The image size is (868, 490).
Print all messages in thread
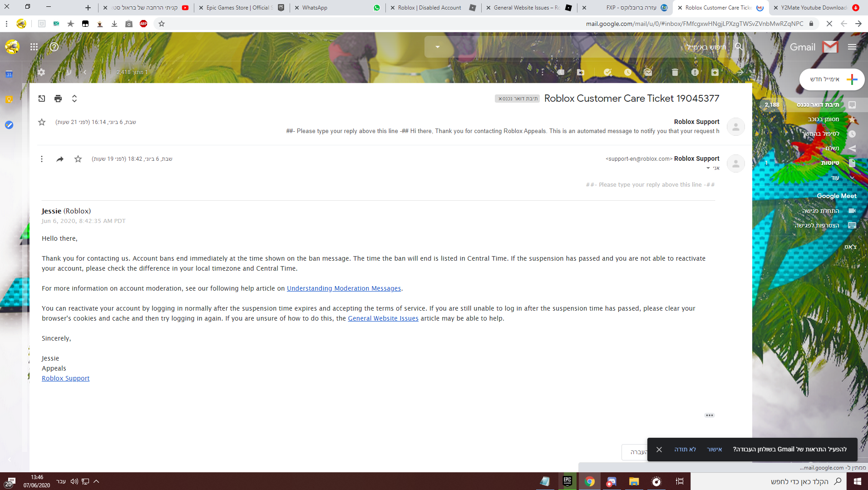coord(58,99)
